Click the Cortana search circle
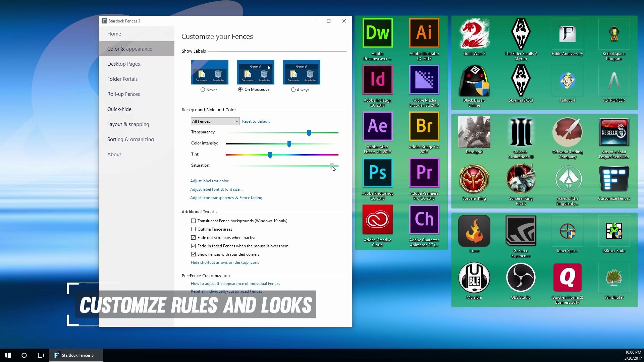 click(24, 355)
